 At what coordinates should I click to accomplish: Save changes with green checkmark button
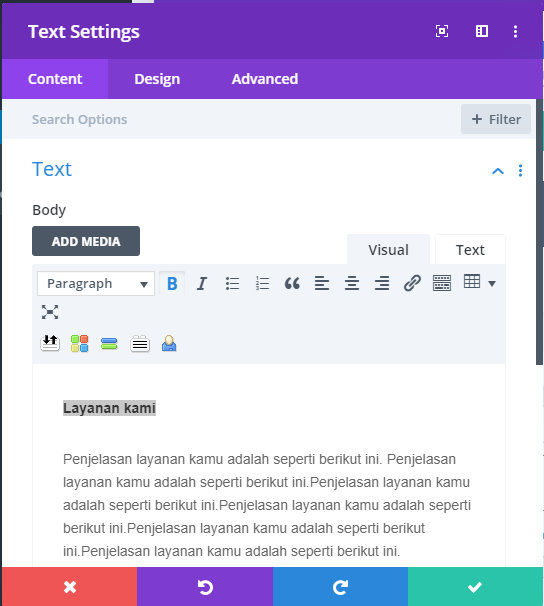pyautogui.click(x=475, y=587)
